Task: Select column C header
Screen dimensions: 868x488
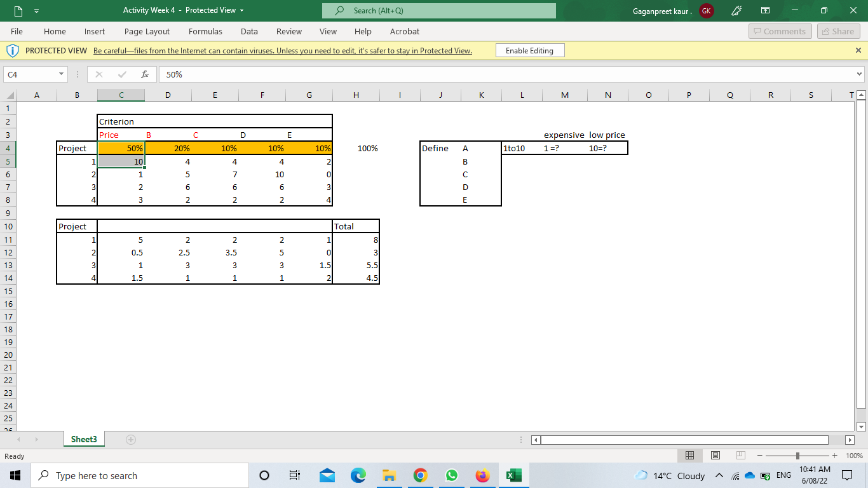Action: 121,95
